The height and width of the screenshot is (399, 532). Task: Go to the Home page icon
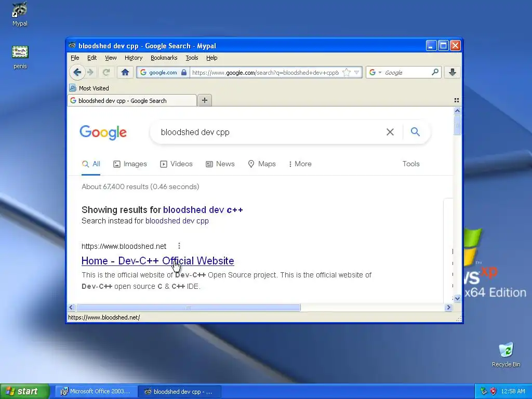pyautogui.click(x=125, y=72)
